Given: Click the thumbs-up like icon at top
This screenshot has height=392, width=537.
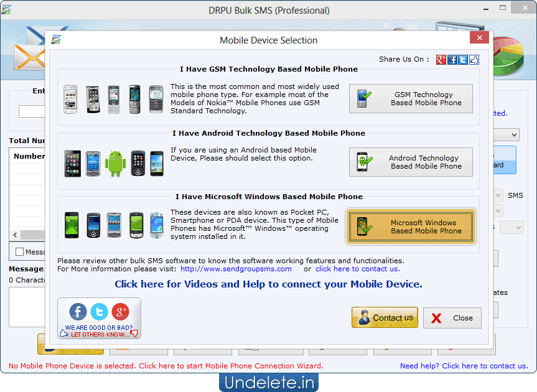Looking at the screenshot, I should [x=474, y=60].
